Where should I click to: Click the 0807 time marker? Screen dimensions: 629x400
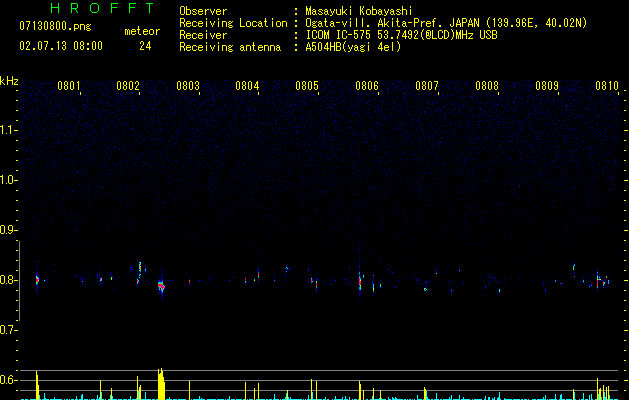point(427,85)
